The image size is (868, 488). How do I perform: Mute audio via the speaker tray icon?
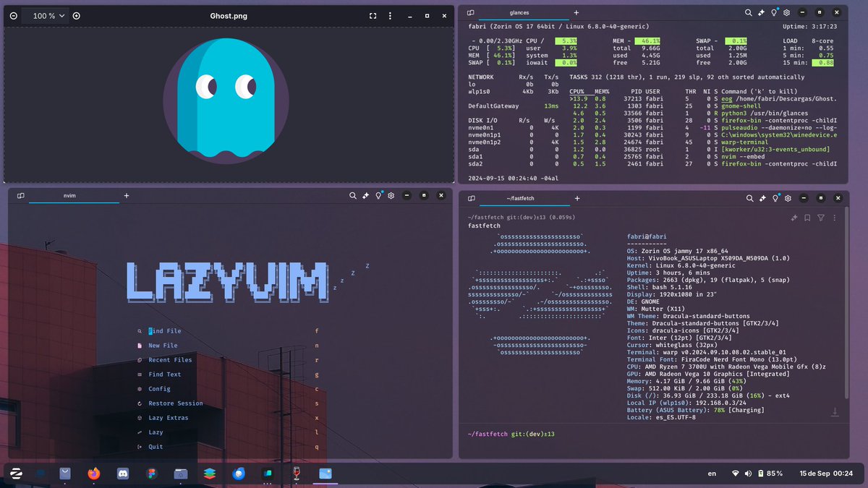(746, 474)
